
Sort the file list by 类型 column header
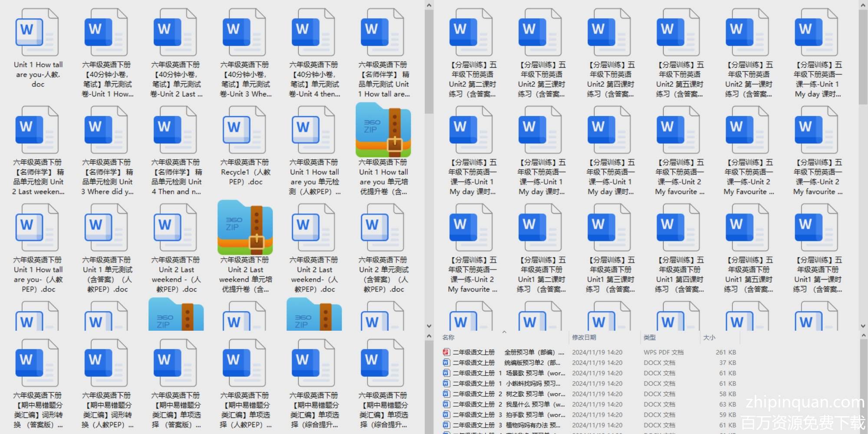[x=649, y=338]
